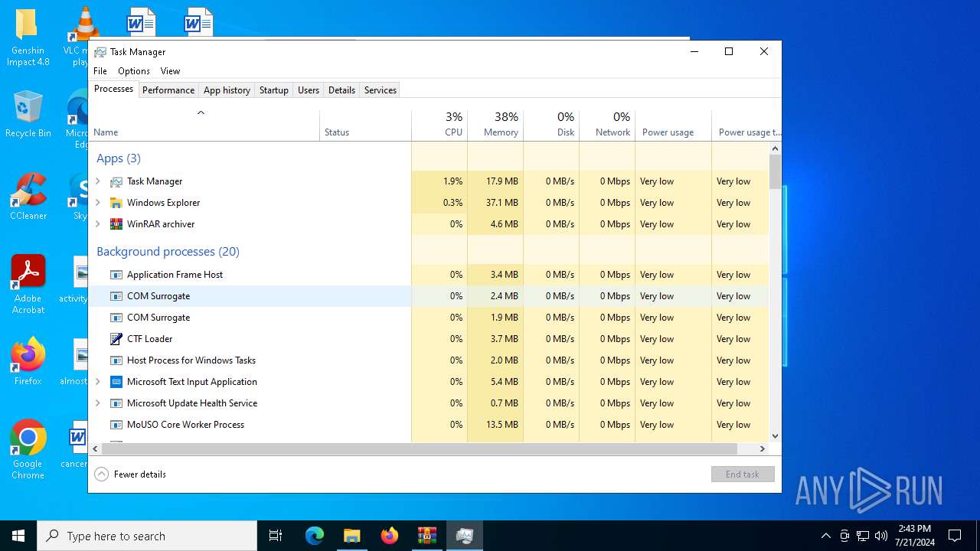Viewport: 980px width, 551px height.
Task: Open the Recycle Bin desktop icon
Action: tap(28, 115)
